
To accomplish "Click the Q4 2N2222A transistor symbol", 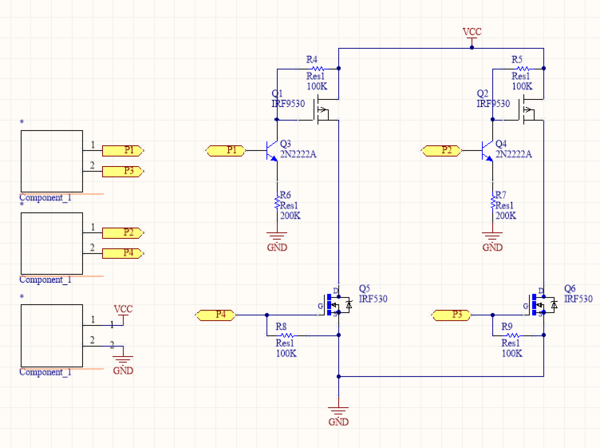I will [488, 151].
